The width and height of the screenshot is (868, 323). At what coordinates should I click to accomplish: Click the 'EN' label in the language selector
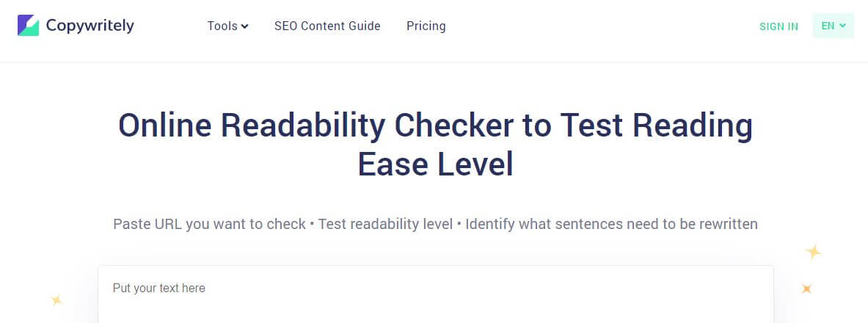[828, 26]
